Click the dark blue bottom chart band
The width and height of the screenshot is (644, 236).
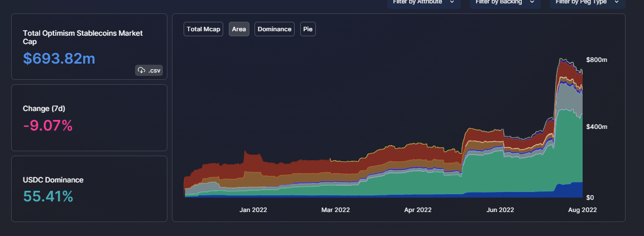click(569, 190)
